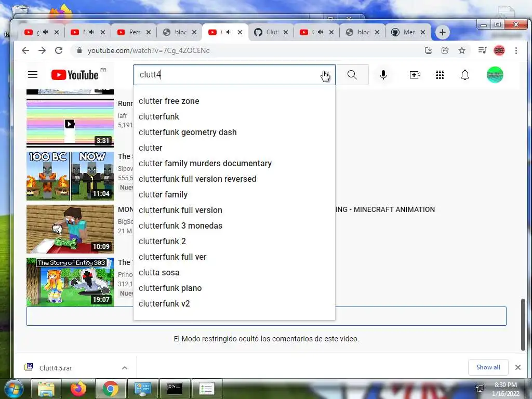Choose 'clutter family murders documentary'

(234, 164)
